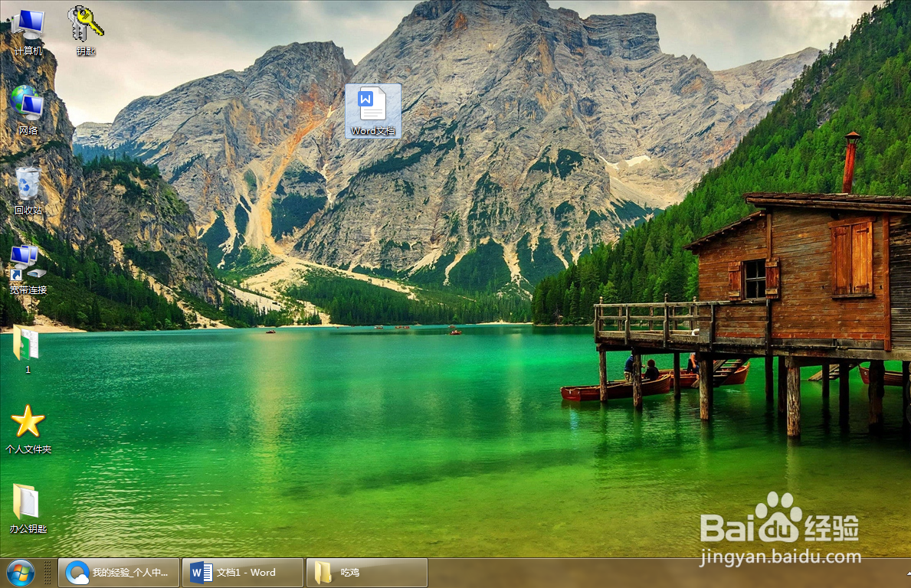The image size is (911, 588).
Task: Switch to 吃鸡 folder taskbar button
Action: click(367, 573)
